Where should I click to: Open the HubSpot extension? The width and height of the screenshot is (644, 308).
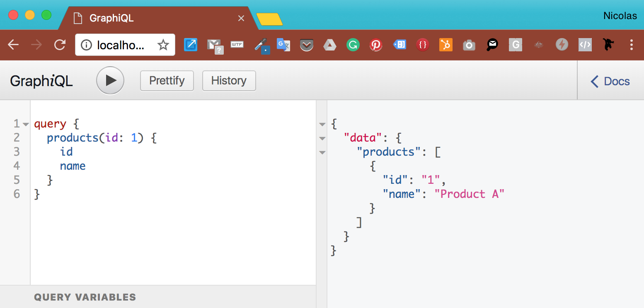(445, 45)
